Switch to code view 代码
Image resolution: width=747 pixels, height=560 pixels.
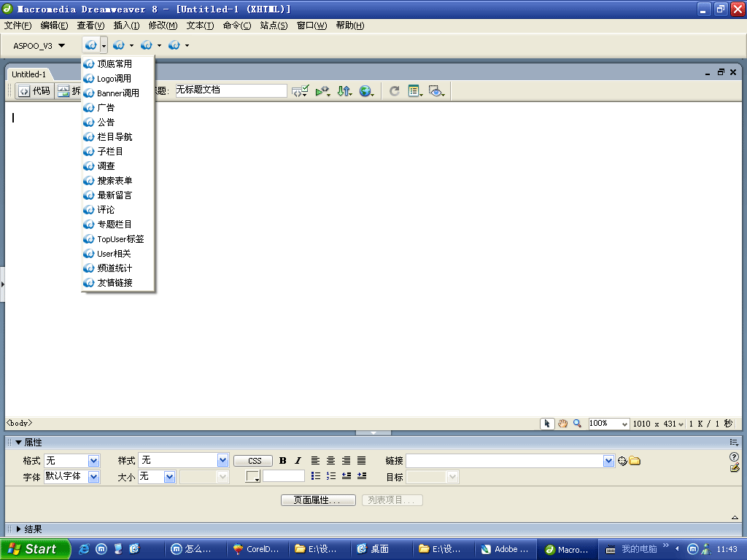[35, 91]
